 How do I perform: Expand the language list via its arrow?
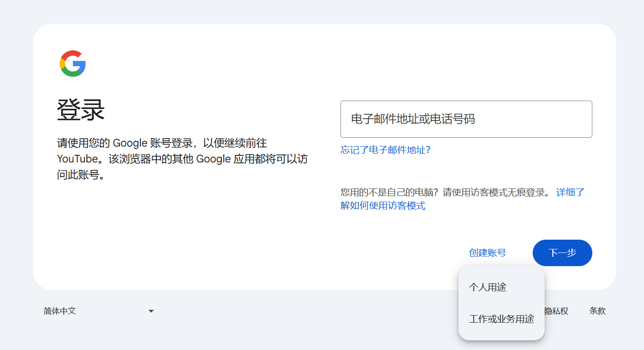coord(151,311)
